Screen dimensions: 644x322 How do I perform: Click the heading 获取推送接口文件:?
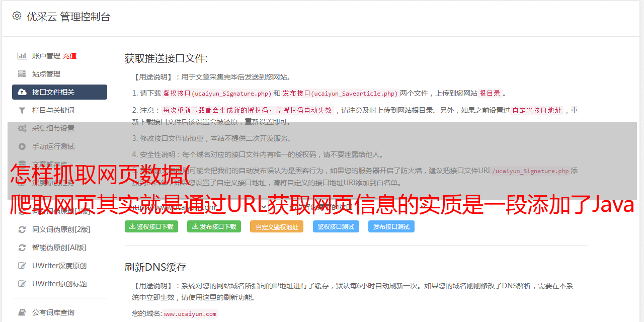click(166, 58)
